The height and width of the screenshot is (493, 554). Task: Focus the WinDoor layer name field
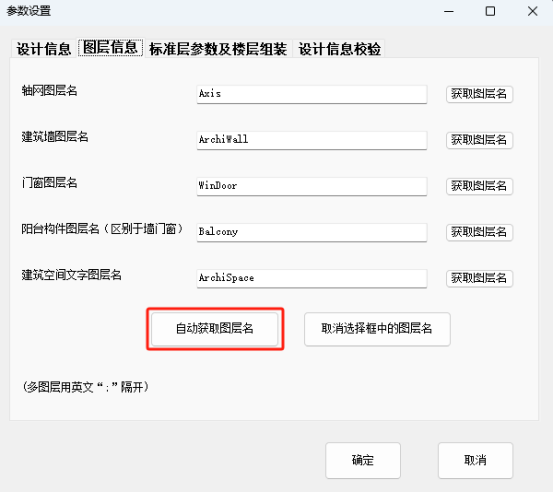click(312, 186)
